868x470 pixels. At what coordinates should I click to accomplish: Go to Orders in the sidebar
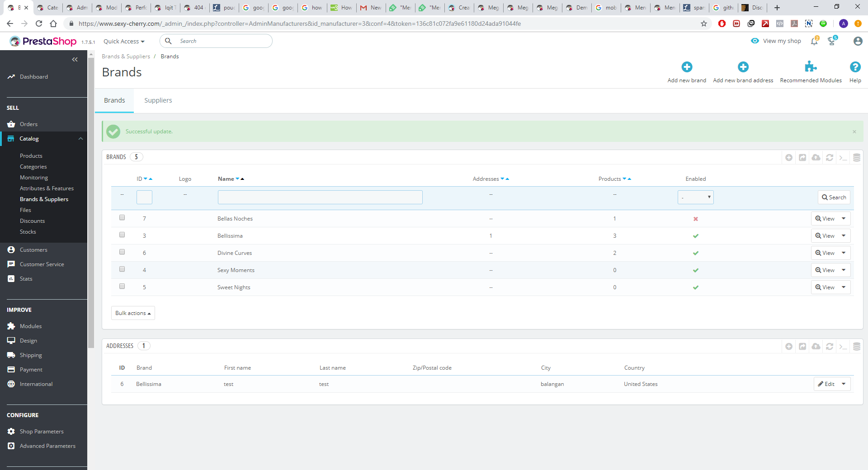point(28,124)
